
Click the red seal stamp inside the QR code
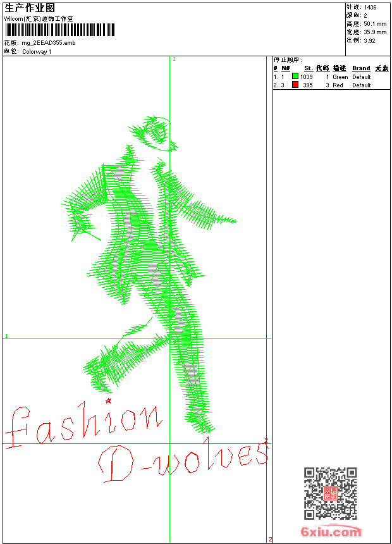(330, 493)
